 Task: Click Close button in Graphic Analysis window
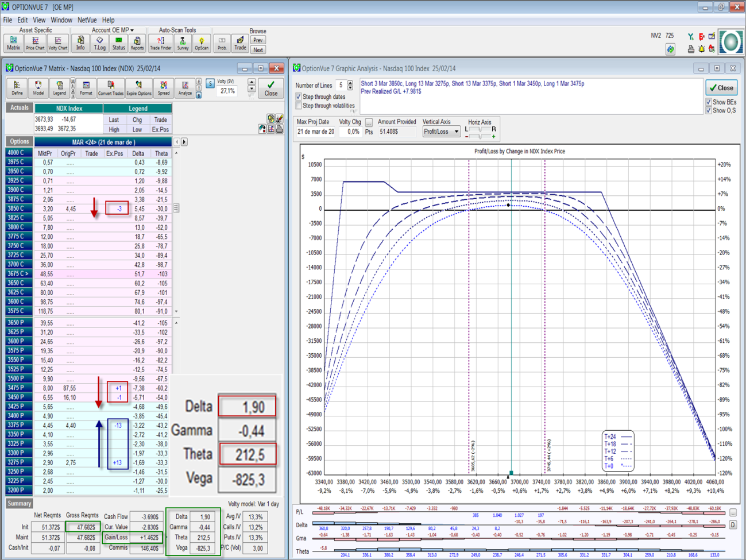pos(721,88)
